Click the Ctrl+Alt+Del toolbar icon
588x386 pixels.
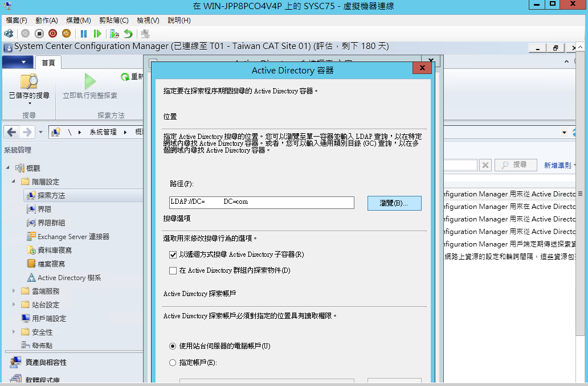point(8,34)
